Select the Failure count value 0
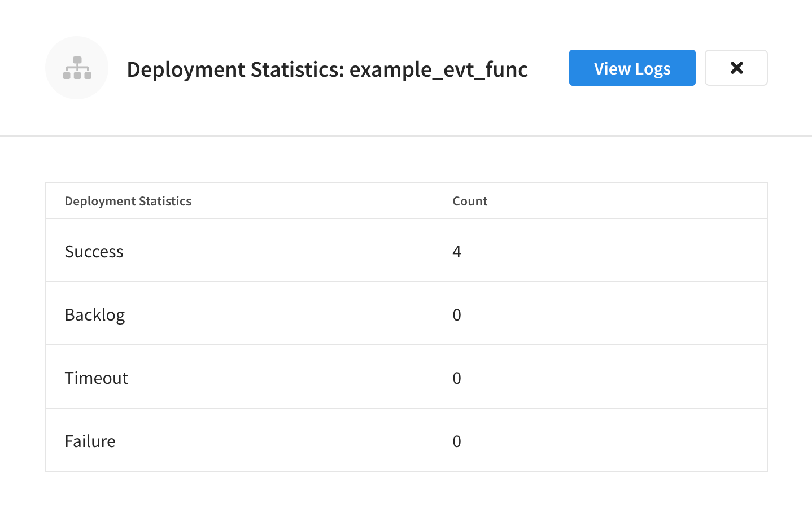Viewport: 812px width, 508px height. coord(456,441)
